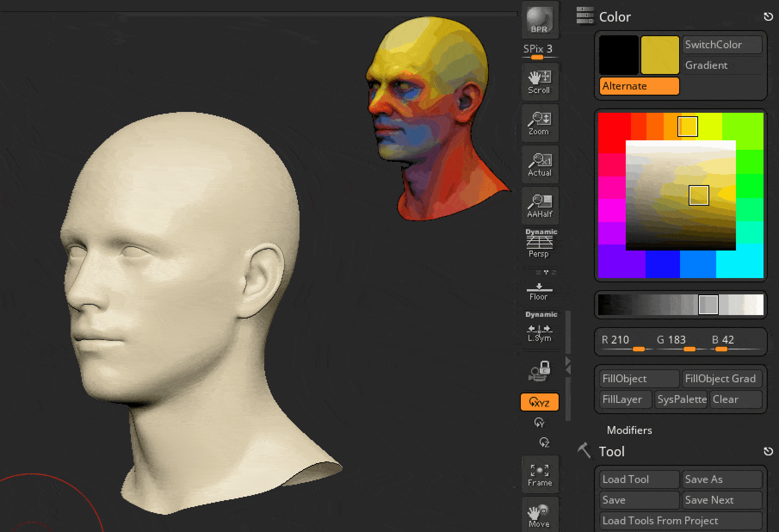This screenshot has height=532, width=779.
Task: Toggle the Alternate button
Action: [x=639, y=86]
